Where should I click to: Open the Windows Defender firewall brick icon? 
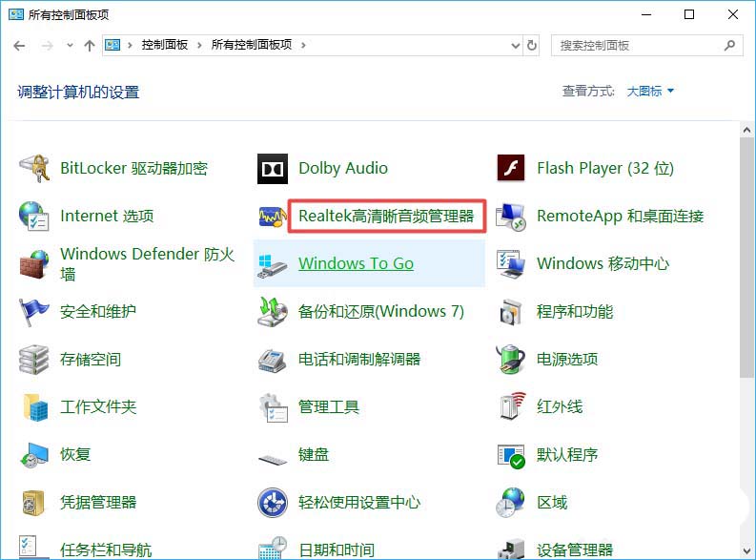(33, 264)
